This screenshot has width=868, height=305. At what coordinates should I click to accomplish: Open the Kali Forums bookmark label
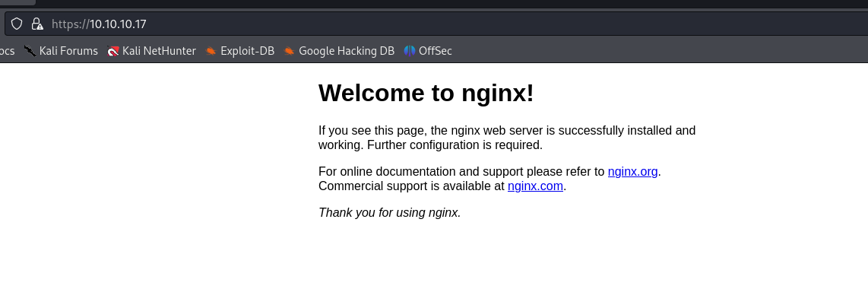point(68,51)
